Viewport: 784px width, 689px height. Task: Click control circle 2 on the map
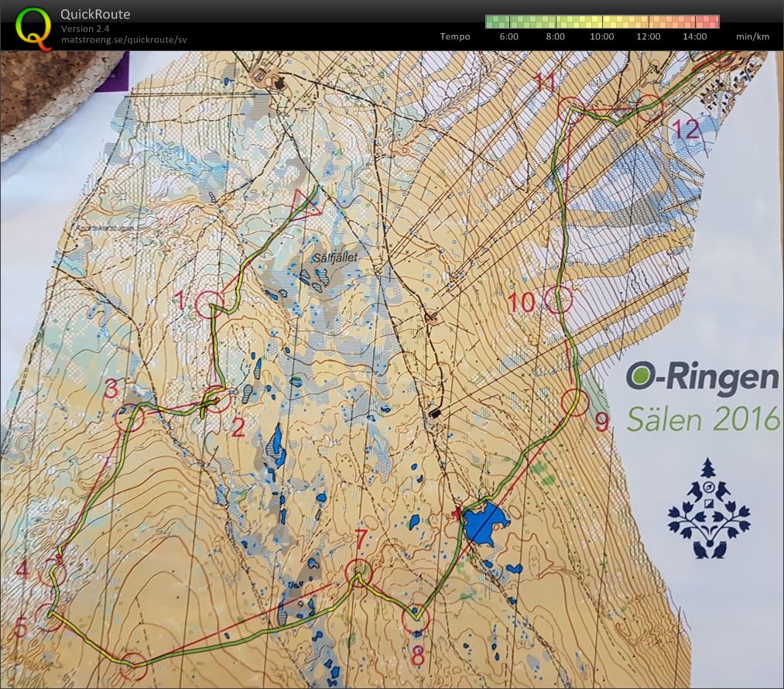click(x=216, y=399)
